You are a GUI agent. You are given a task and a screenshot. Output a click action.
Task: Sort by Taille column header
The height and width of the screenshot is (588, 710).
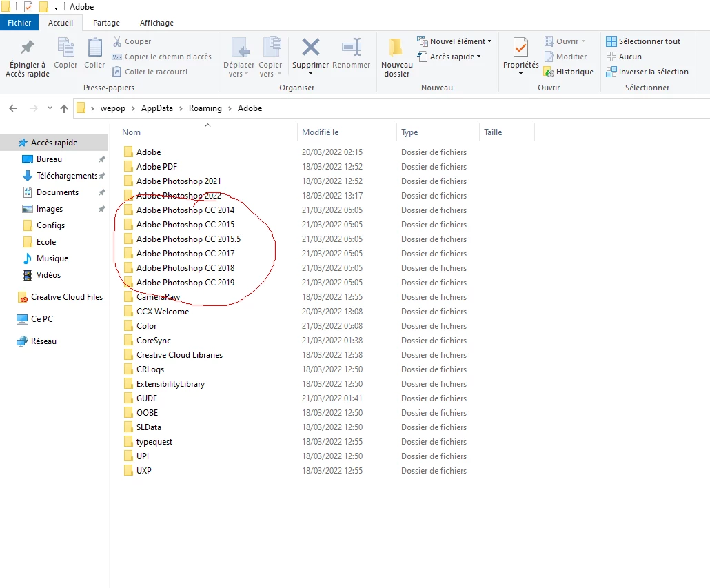(493, 132)
